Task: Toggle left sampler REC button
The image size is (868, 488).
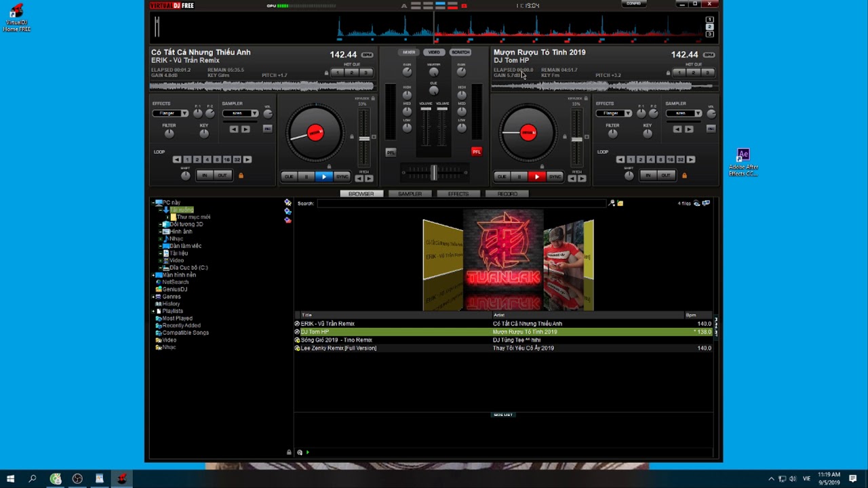Action: (x=267, y=129)
